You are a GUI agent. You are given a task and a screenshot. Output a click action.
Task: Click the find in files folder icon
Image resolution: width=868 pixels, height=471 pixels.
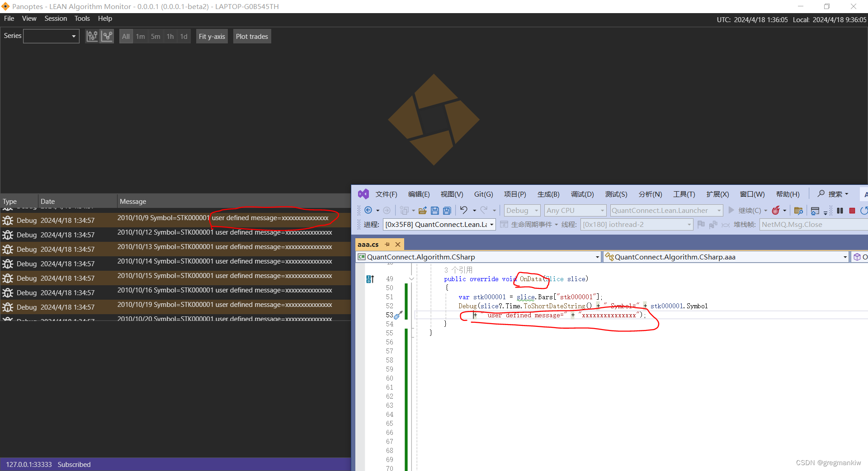(798, 211)
